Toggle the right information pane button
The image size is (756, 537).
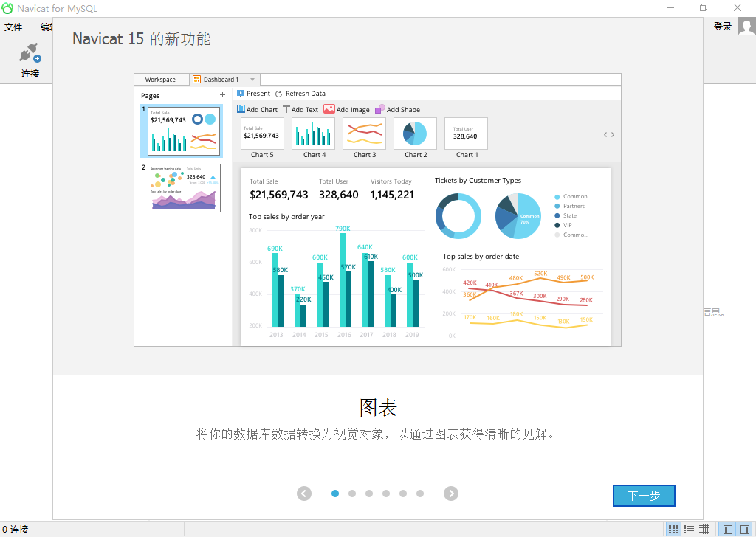pyautogui.click(x=744, y=529)
